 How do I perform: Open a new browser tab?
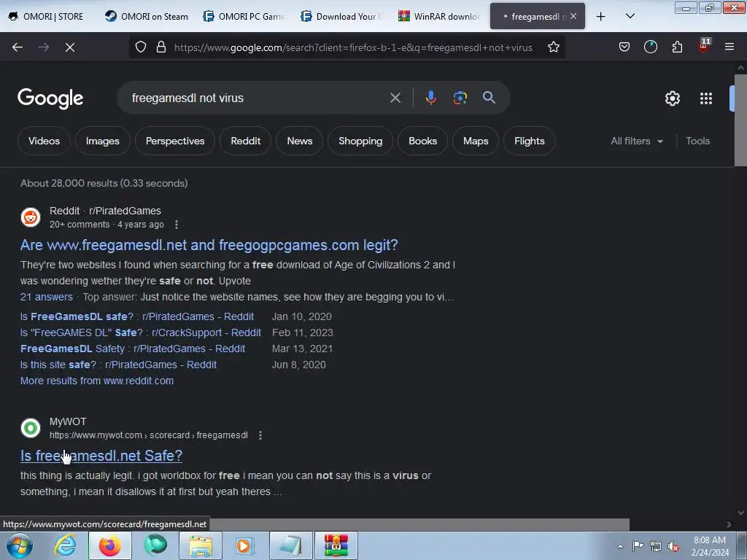[601, 17]
